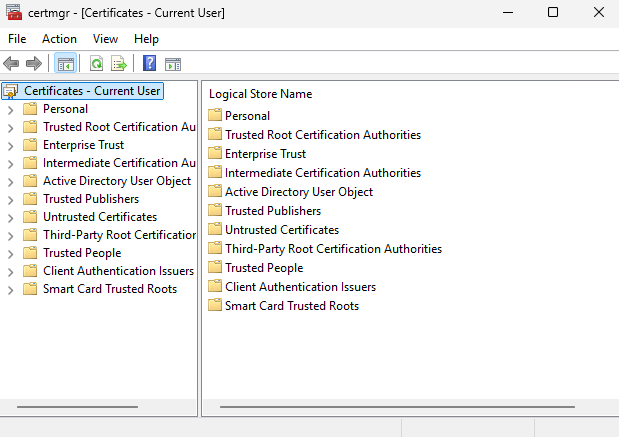Toggle Show/Hide Action Pane icon
This screenshot has height=437, width=619.
coord(173,64)
